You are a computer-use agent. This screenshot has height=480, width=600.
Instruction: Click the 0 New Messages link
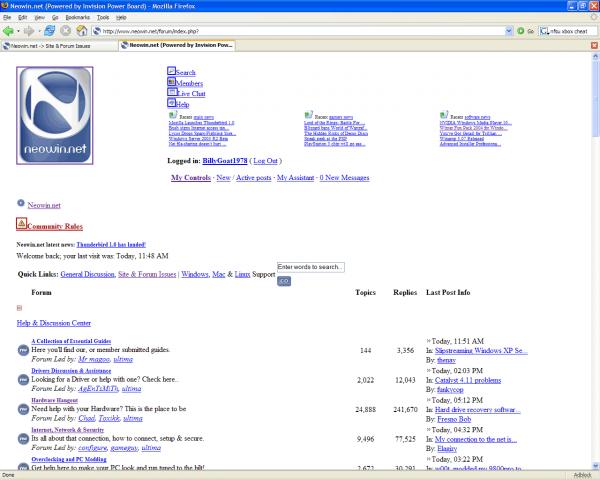pos(344,178)
